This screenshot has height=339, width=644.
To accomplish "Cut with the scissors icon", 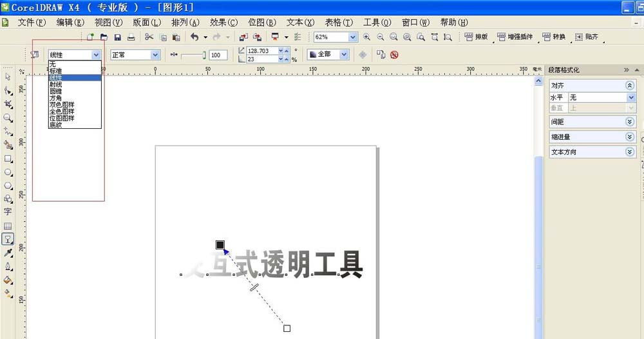I will point(149,37).
